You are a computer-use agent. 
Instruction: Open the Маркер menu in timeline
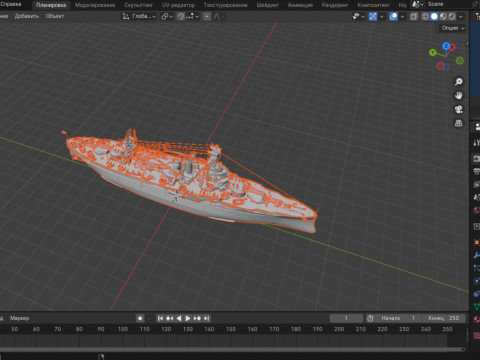(x=19, y=318)
